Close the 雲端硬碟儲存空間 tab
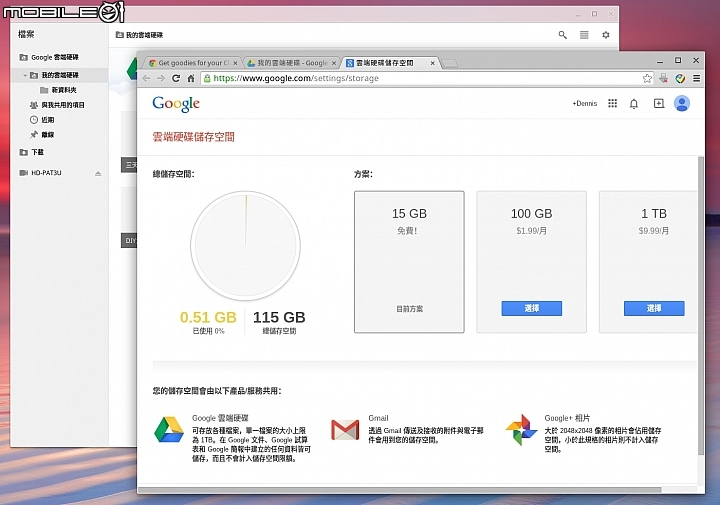 pyautogui.click(x=432, y=63)
